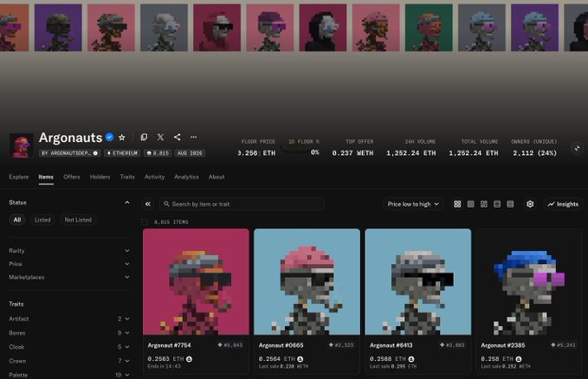Select the Listed status filter

(42, 220)
